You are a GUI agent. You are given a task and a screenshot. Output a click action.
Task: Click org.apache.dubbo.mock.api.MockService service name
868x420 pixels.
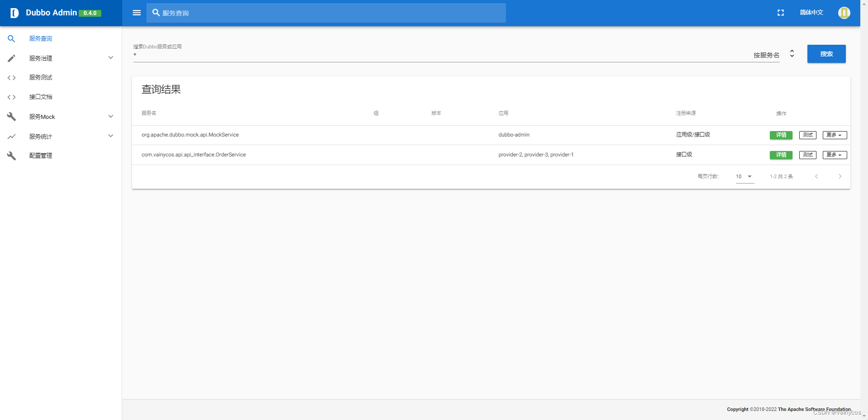190,135
